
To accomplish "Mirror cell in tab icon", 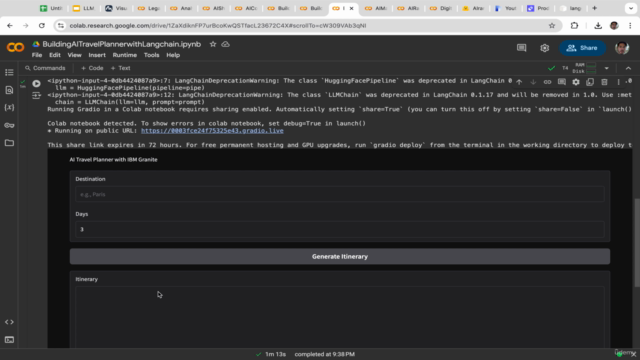I will (590, 82).
